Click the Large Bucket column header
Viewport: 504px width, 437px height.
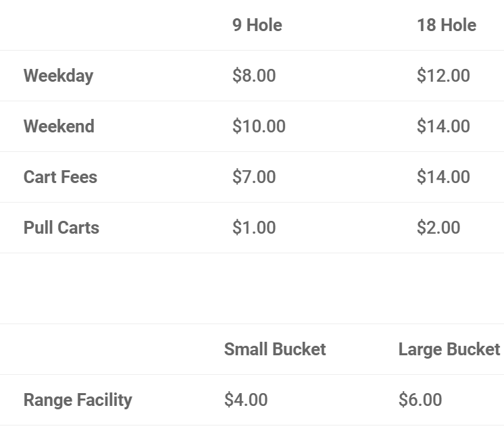click(449, 350)
